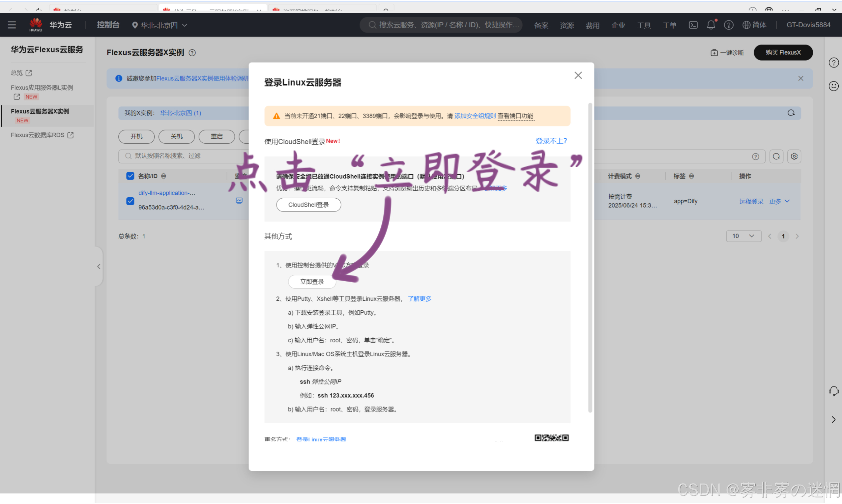The image size is (842, 504).
Task: Click the 添加安全组规则 link
Action: point(475,116)
